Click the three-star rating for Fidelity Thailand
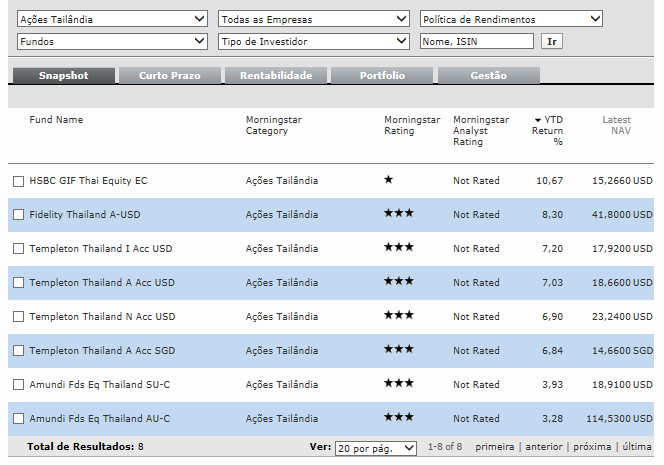The height and width of the screenshot is (465, 664). (398, 213)
